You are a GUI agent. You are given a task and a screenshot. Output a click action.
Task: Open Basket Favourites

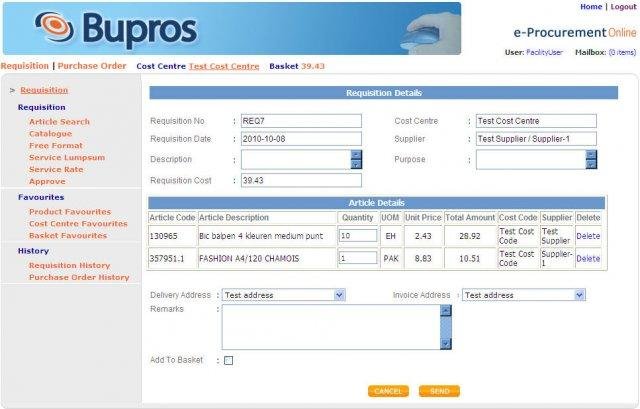click(x=68, y=235)
